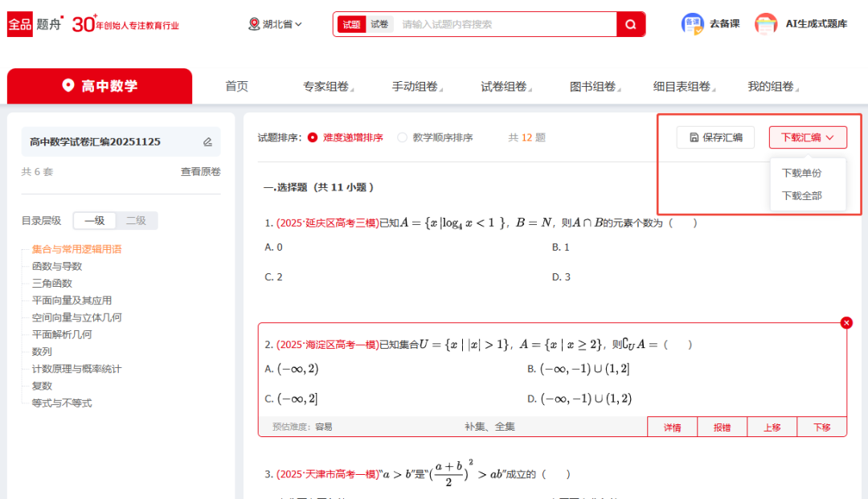Image resolution: width=868 pixels, height=499 pixels.
Task: Select 空间向量与立体几何 in the tree
Action: (76, 317)
